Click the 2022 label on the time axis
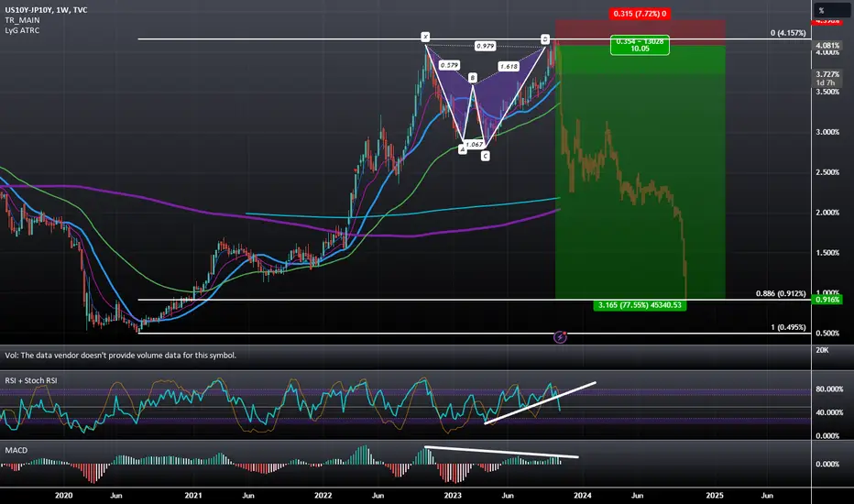This screenshot has height=504, width=854. click(x=323, y=496)
